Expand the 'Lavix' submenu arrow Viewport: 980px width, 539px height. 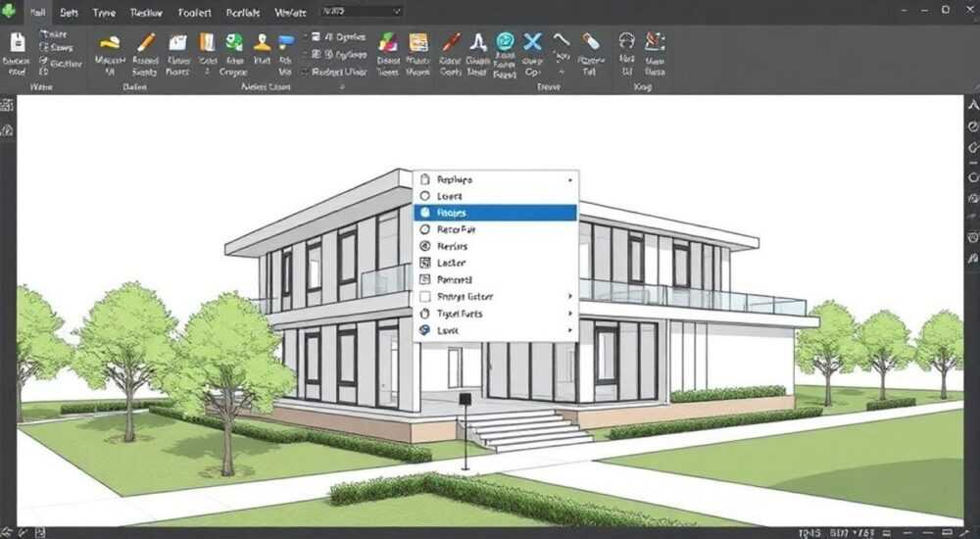[570, 330]
